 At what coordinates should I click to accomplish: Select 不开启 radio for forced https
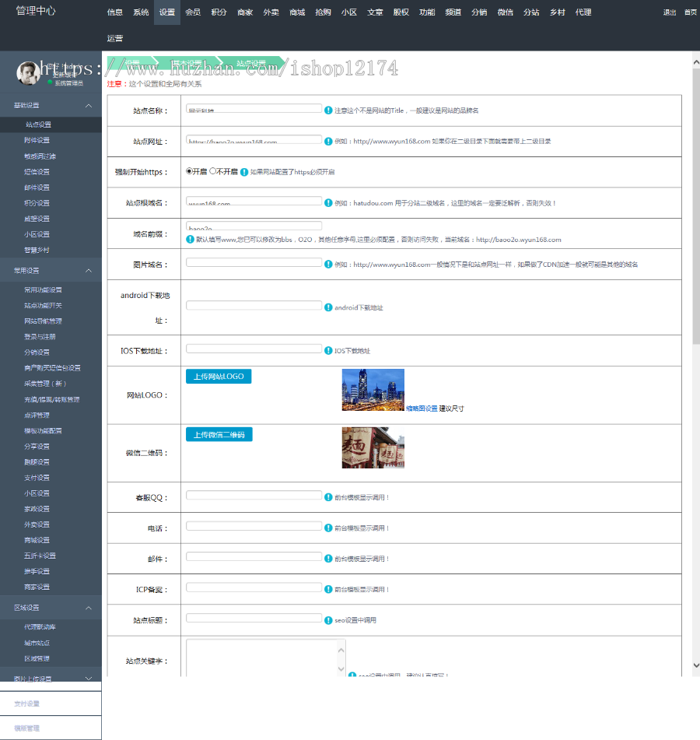212,171
